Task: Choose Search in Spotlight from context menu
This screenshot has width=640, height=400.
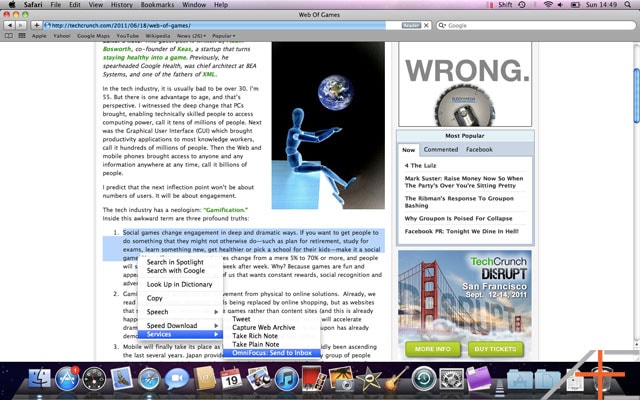Action: (x=180, y=262)
